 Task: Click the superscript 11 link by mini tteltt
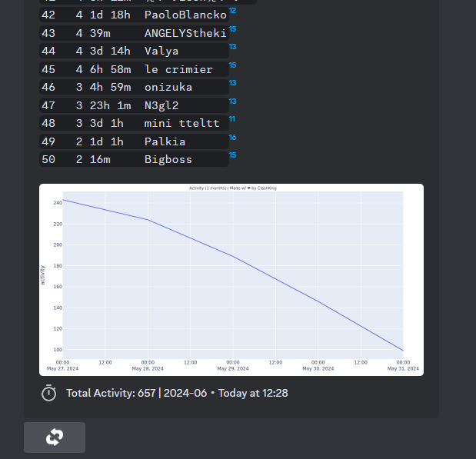click(x=232, y=119)
